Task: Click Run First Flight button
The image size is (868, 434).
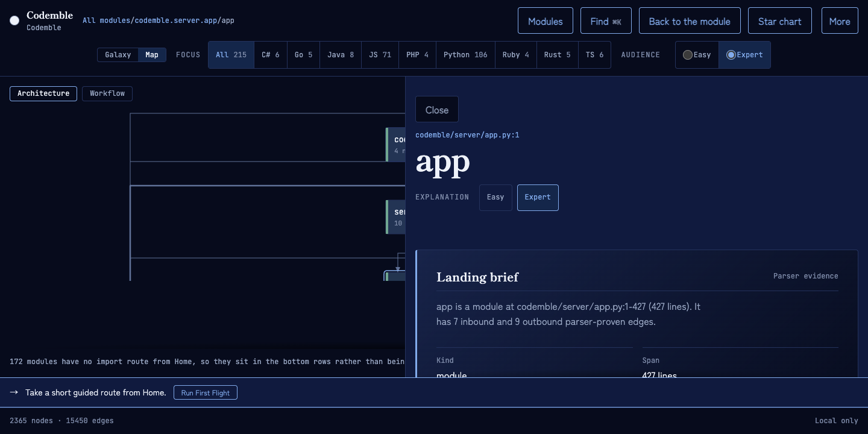Action: 206,392
